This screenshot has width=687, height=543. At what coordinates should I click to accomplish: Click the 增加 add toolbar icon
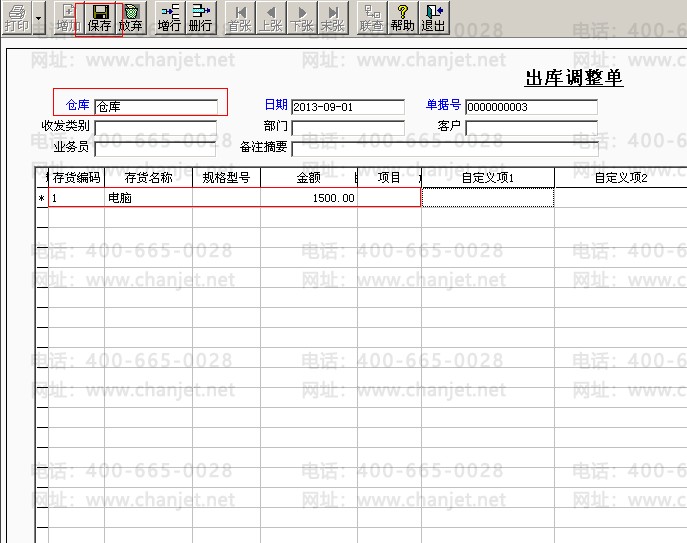pyautogui.click(x=68, y=18)
